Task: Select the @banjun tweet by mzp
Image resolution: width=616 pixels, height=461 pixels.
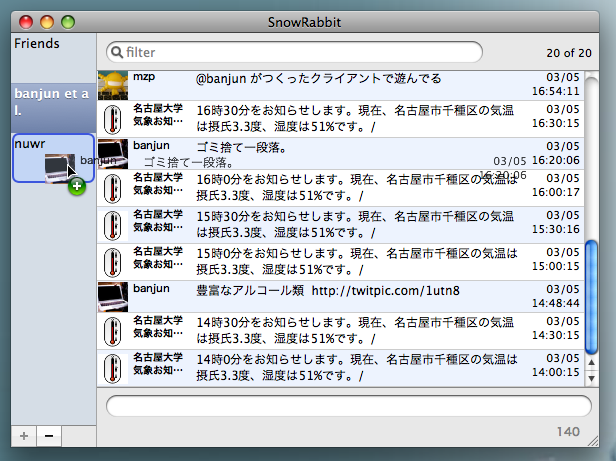Action: 319,79
